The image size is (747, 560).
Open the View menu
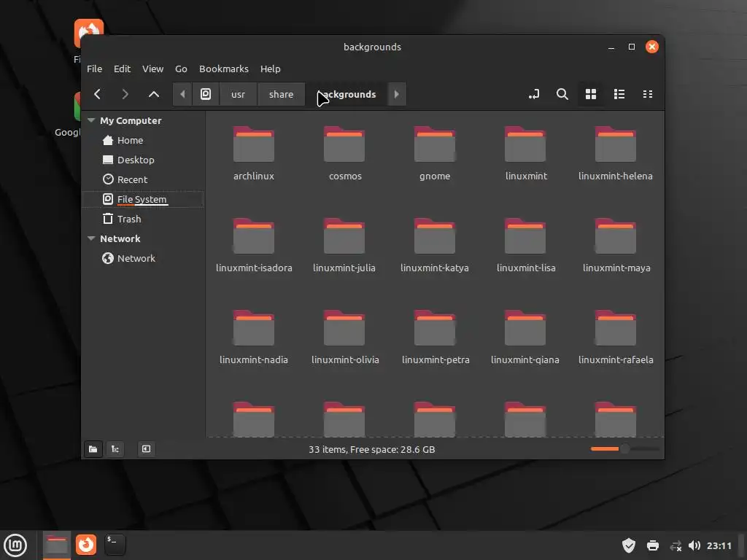point(152,69)
